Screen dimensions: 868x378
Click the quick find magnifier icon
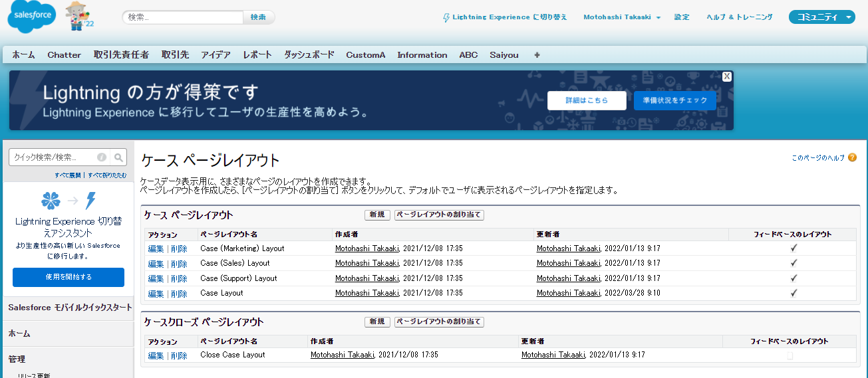coord(118,157)
